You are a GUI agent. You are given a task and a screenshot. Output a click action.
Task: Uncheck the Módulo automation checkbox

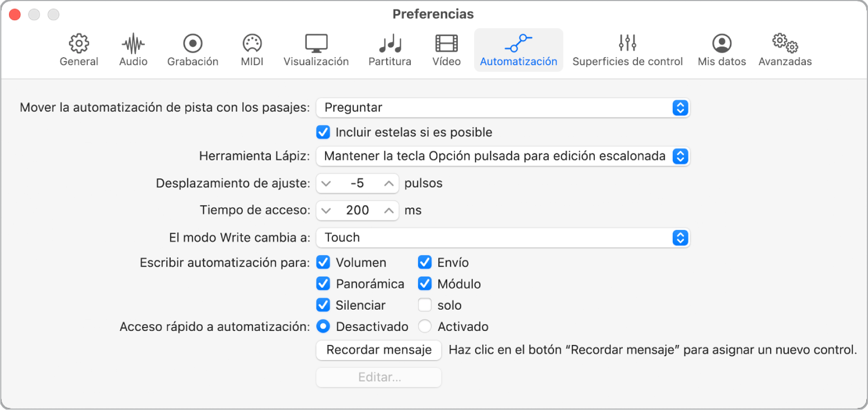pyautogui.click(x=425, y=284)
